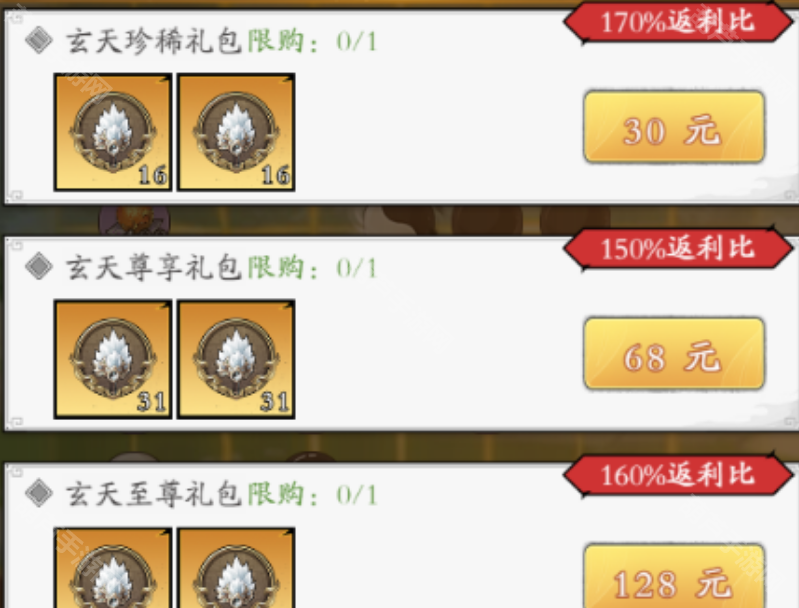Buy the 128 元 gift pack
This screenshot has width=799, height=608.
(x=674, y=576)
